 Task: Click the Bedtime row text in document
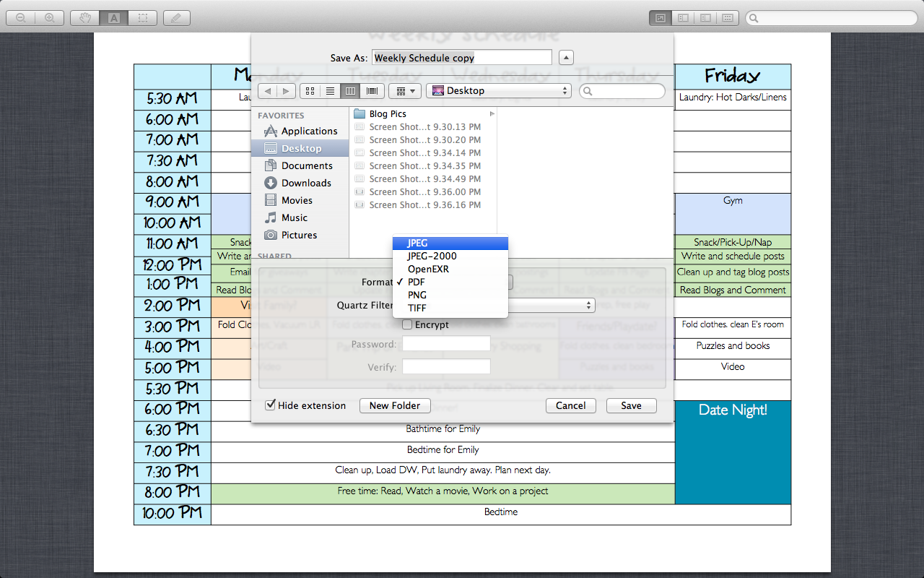(x=501, y=512)
